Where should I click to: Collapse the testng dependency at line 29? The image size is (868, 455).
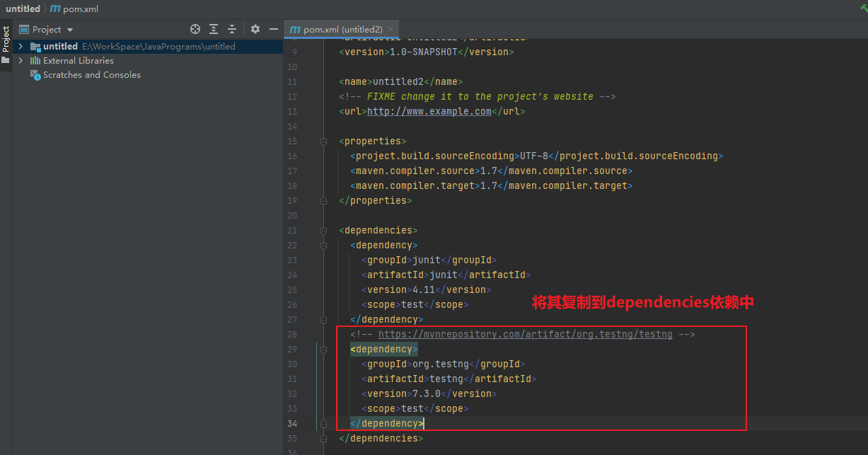tap(323, 350)
